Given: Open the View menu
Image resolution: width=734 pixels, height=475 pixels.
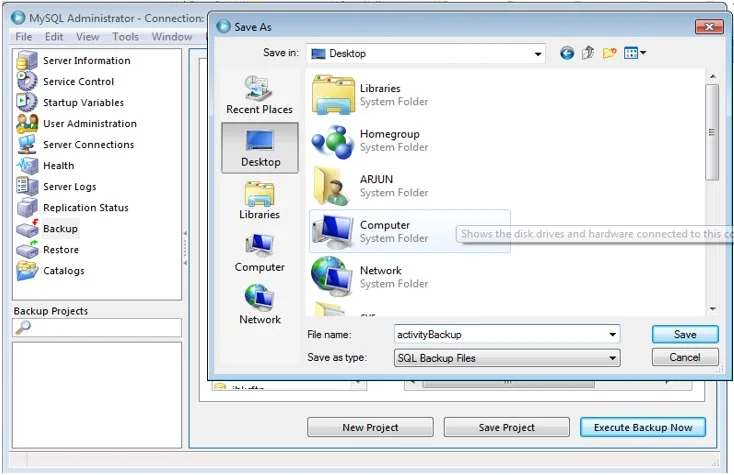Looking at the screenshot, I should pos(88,37).
